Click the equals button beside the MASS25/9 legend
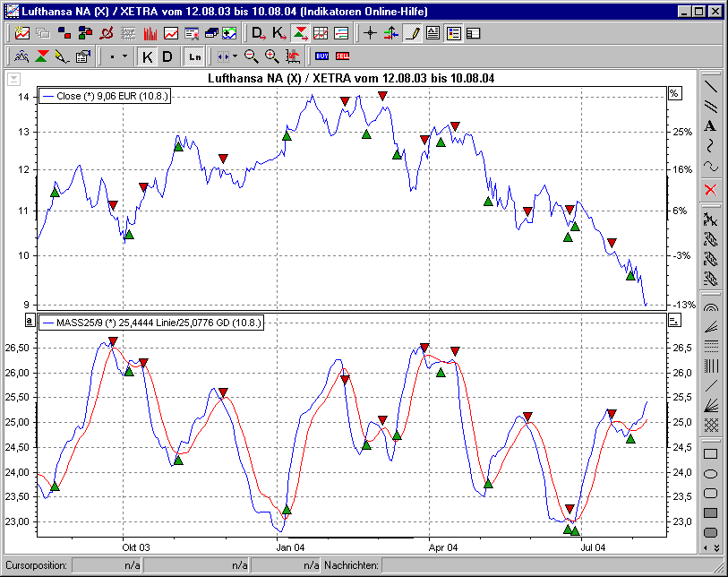Viewport: 728px width, 577px height. [x=674, y=320]
